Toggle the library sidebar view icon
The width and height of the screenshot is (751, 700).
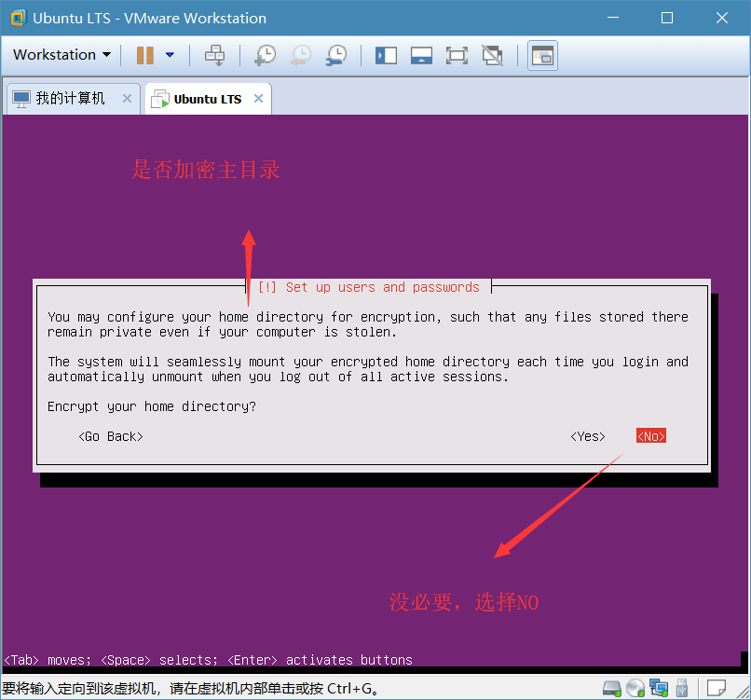pyautogui.click(x=386, y=55)
